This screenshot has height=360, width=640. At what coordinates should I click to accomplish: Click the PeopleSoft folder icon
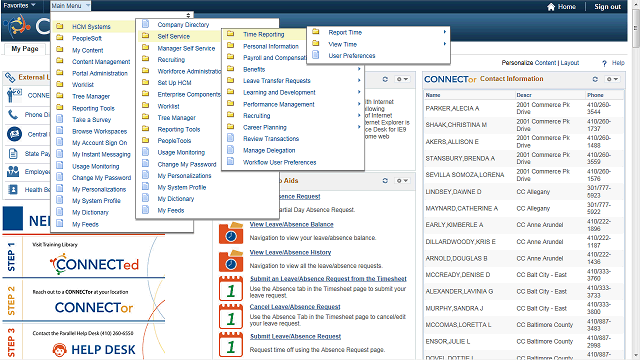[60, 38]
